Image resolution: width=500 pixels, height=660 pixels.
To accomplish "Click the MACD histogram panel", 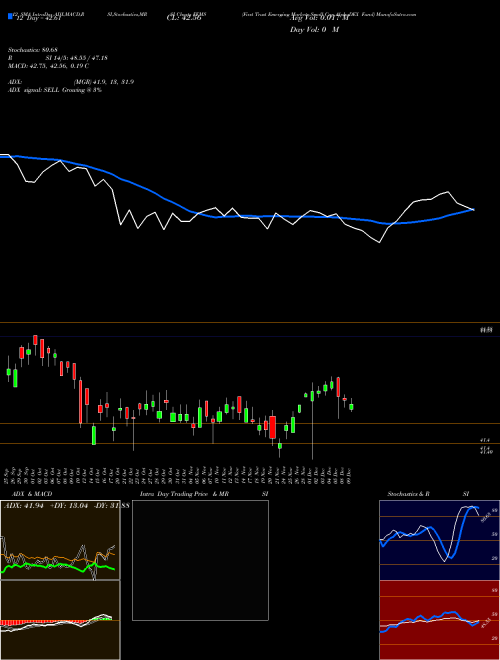I will coord(60,620).
